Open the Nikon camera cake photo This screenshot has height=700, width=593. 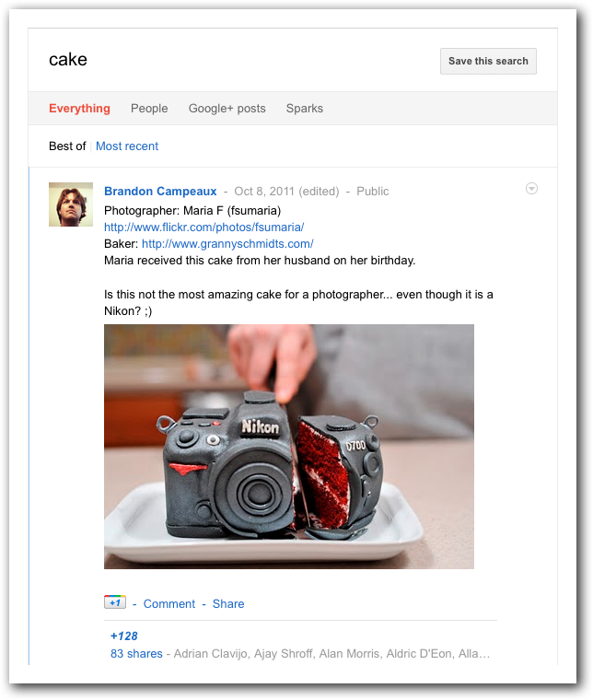(289, 447)
